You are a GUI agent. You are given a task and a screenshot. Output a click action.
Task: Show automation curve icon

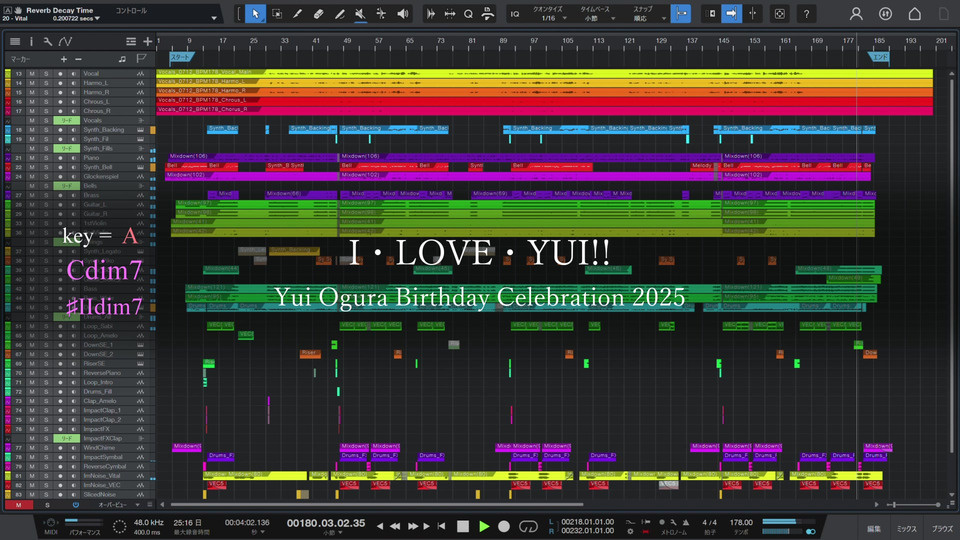pyautogui.click(x=65, y=42)
